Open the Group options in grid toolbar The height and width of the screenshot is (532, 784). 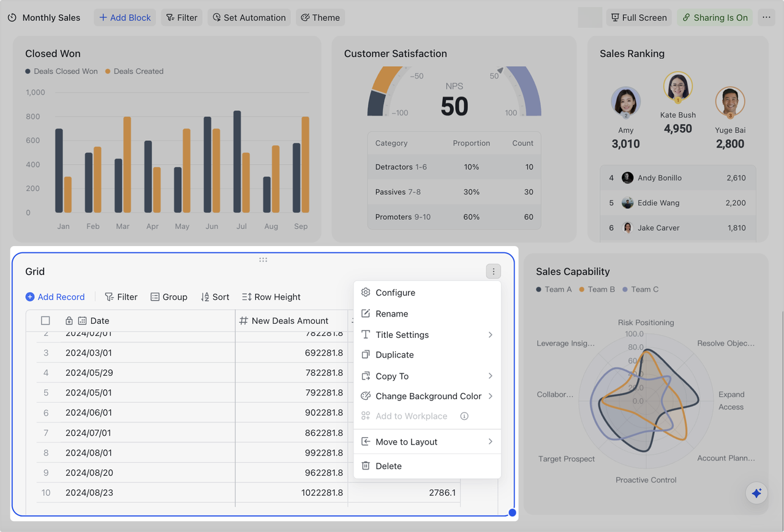(x=169, y=297)
